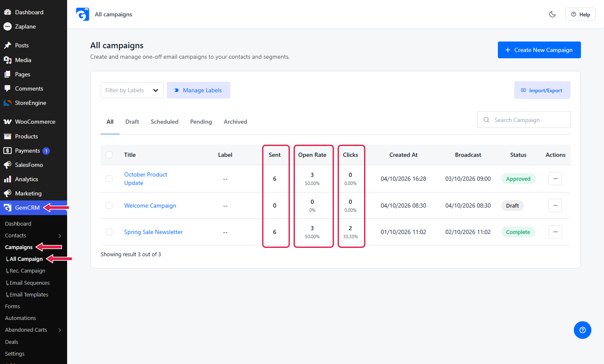Click the Create New Campaign button
The height and width of the screenshot is (364, 604).
click(x=539, y=50)
